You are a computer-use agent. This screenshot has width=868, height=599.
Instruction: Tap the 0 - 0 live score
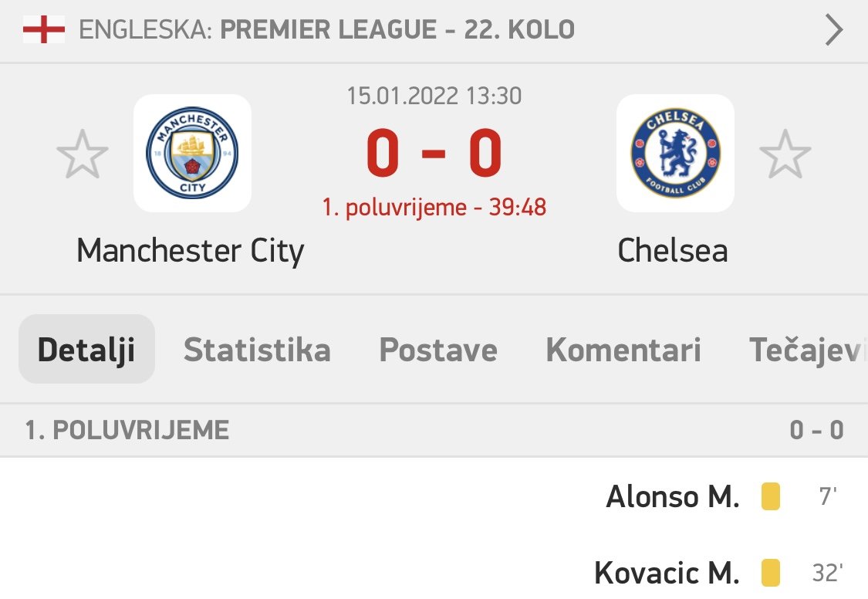(x=434, y=154)
